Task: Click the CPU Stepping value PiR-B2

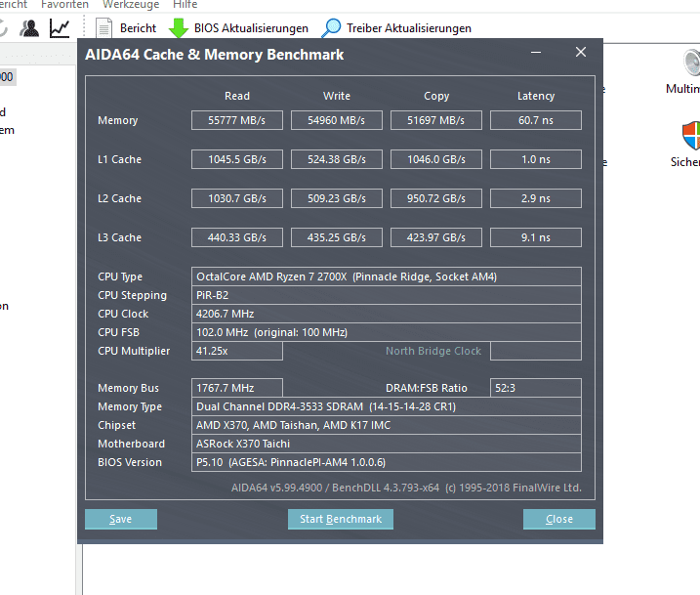Action: [x=387, y=295]
